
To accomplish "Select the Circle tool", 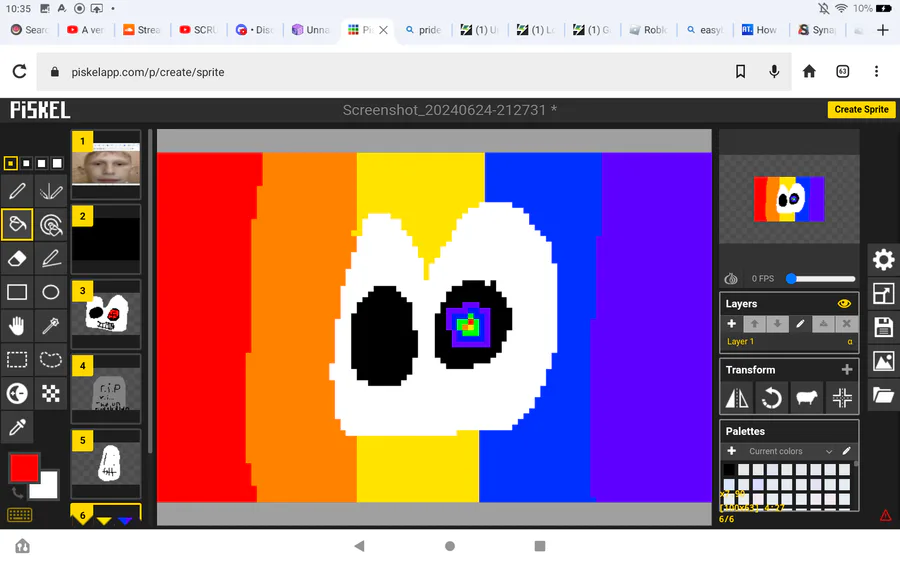I will click(x=51, y=292).
